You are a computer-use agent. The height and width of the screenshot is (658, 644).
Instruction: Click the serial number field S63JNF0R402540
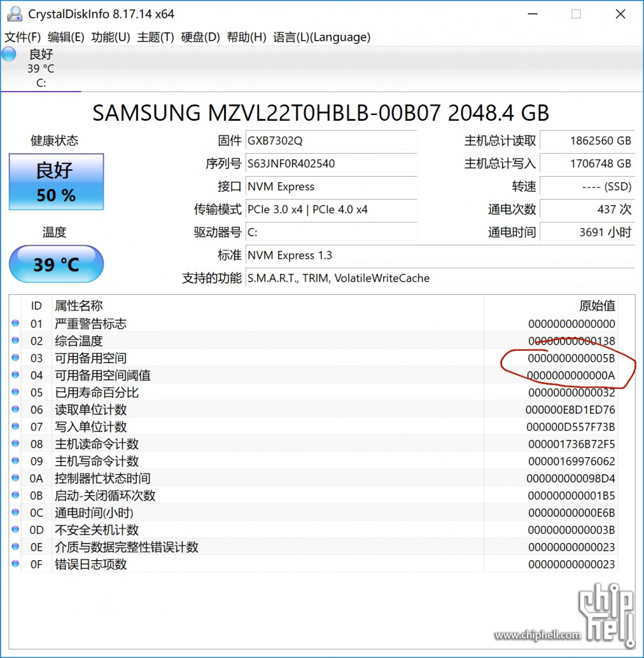point(331,164)
